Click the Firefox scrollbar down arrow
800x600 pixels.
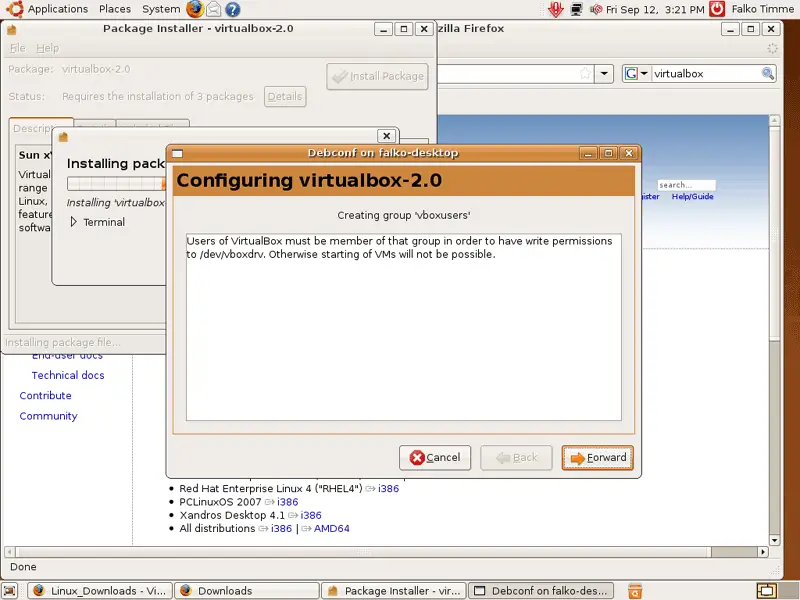point(774,540)
